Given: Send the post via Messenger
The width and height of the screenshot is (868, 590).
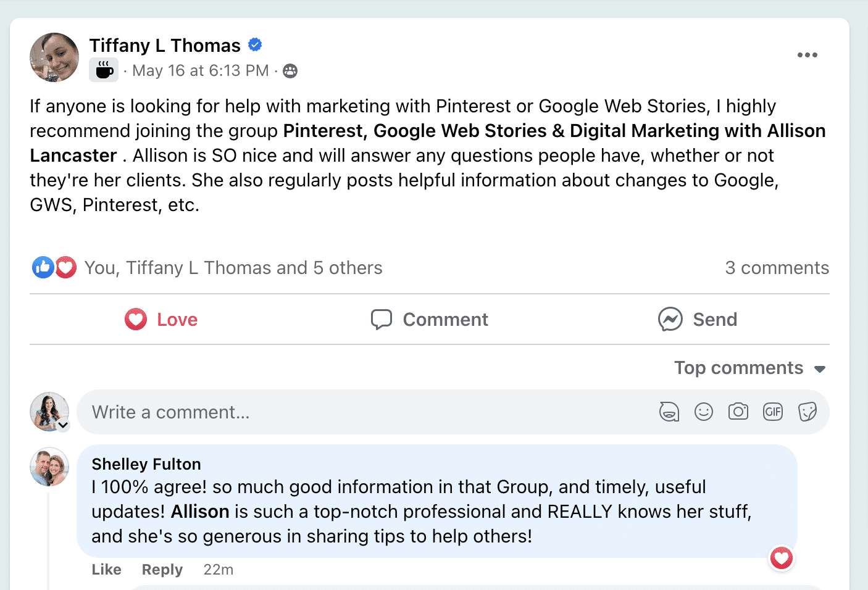Looking at the screenshot, I should click(x=698, y=319).
